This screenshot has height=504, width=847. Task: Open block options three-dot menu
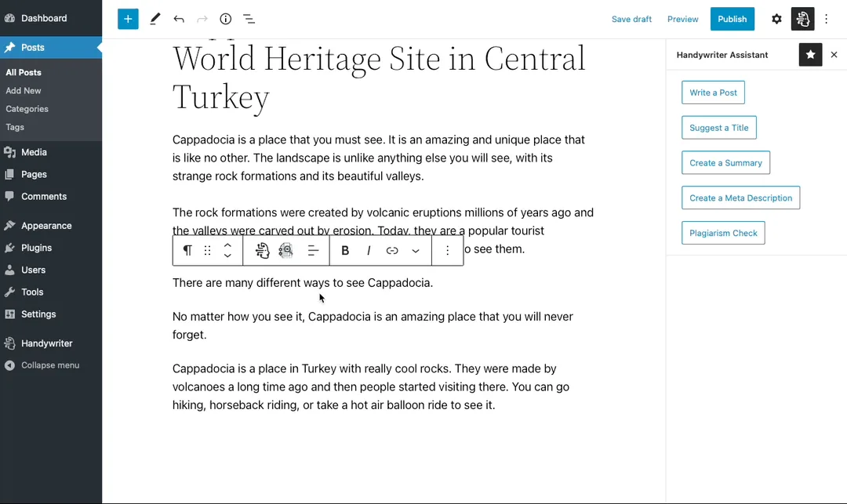pyautogui.click(x=447, y=250)
